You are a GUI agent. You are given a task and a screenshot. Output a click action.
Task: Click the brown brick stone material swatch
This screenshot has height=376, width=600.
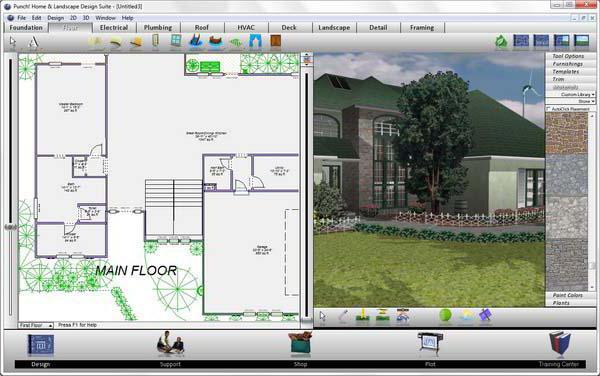pyautogui.click(x=566, y=133)
